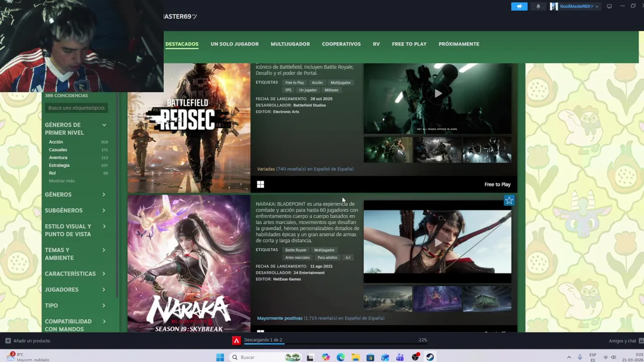Open NARAKA Bladepoint cover art
Viewport: 644px width, 362px height.
pyautogui.click(x=189, y=263)
